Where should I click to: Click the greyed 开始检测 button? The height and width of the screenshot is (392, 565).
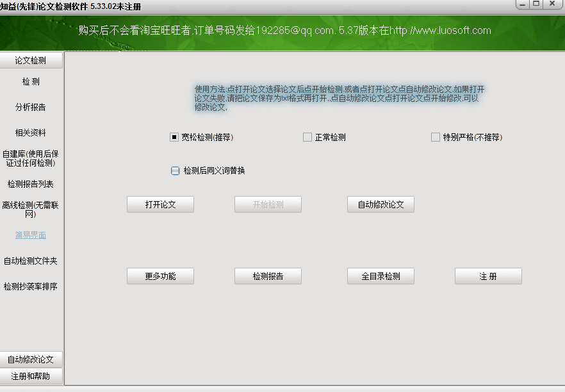[x=268, y=204]
